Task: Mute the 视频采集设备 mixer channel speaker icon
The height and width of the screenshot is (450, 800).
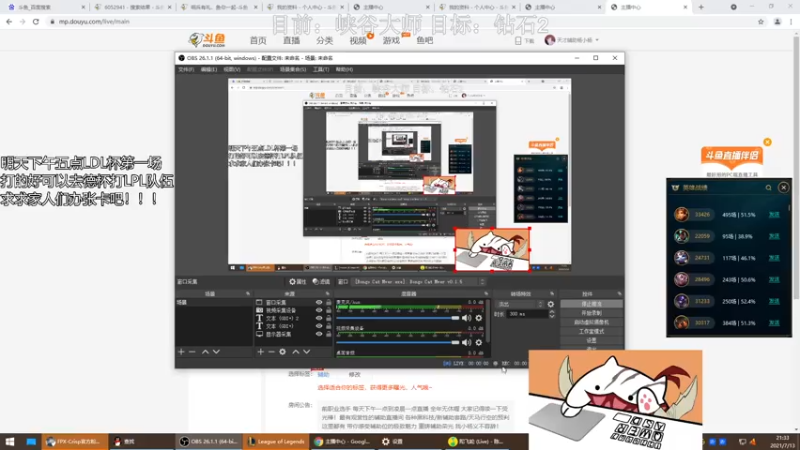Action: click(466, 342)
